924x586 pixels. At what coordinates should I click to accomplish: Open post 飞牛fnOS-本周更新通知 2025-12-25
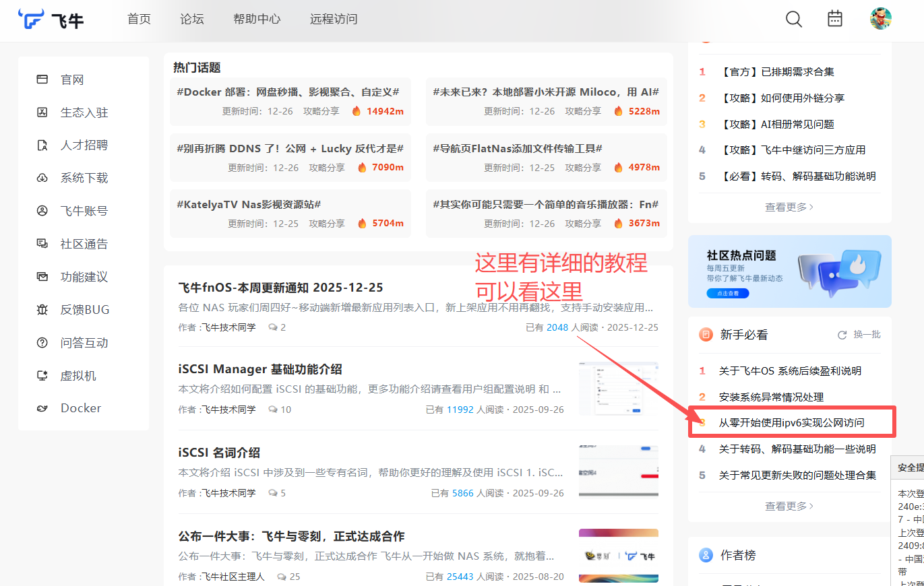[280, 288]
